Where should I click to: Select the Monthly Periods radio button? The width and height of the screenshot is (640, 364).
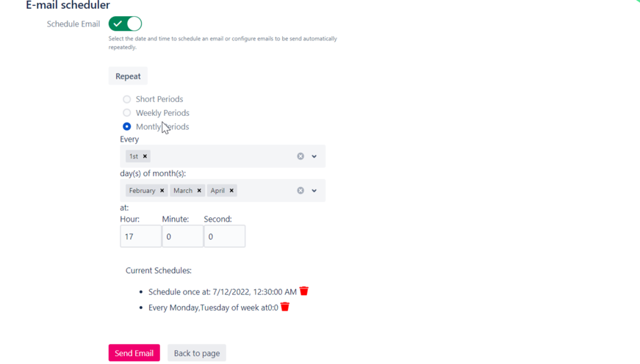[127, 127]
